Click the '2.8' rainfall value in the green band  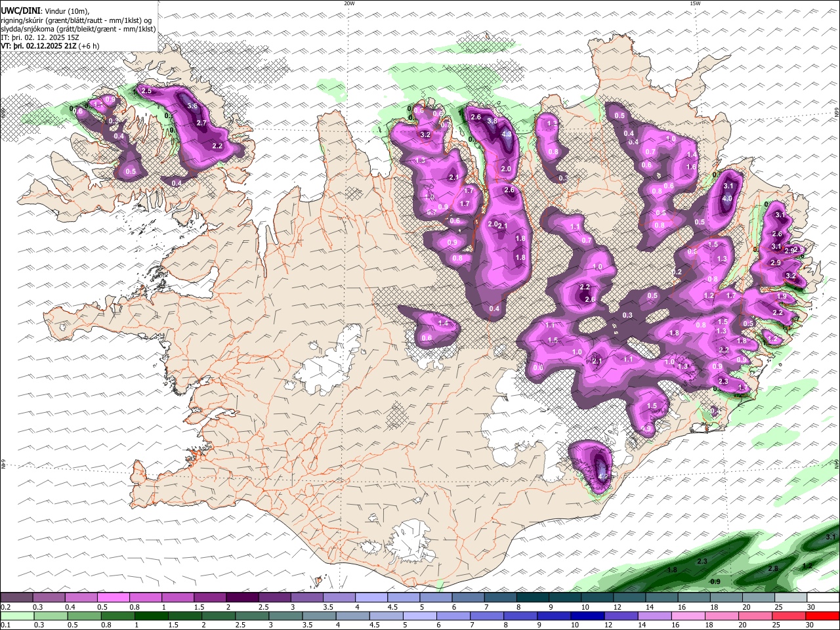pos(773,568)
